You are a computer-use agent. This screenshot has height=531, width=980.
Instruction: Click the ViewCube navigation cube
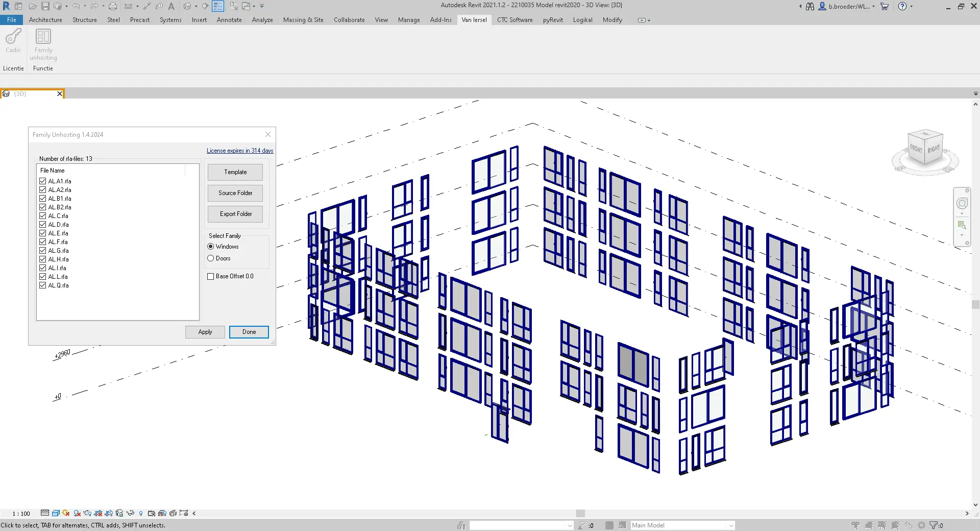925,148
